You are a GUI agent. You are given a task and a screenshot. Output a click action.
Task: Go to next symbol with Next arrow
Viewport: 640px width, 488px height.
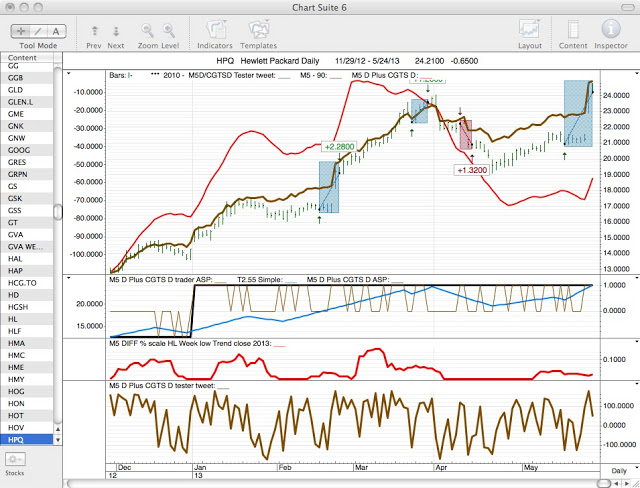(x=116, y=31)
